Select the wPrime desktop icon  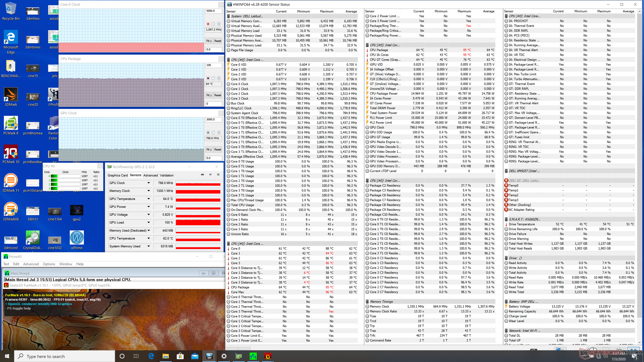pos(76,240)
